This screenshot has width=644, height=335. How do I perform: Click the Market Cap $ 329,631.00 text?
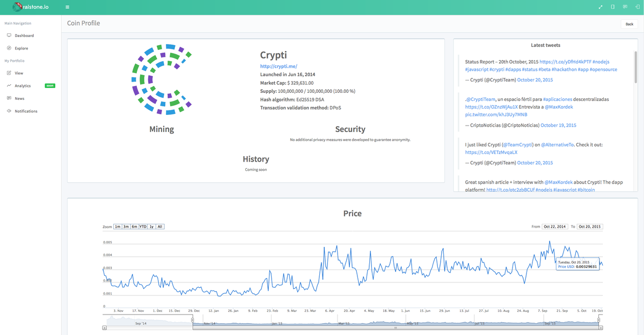(287, 83)
